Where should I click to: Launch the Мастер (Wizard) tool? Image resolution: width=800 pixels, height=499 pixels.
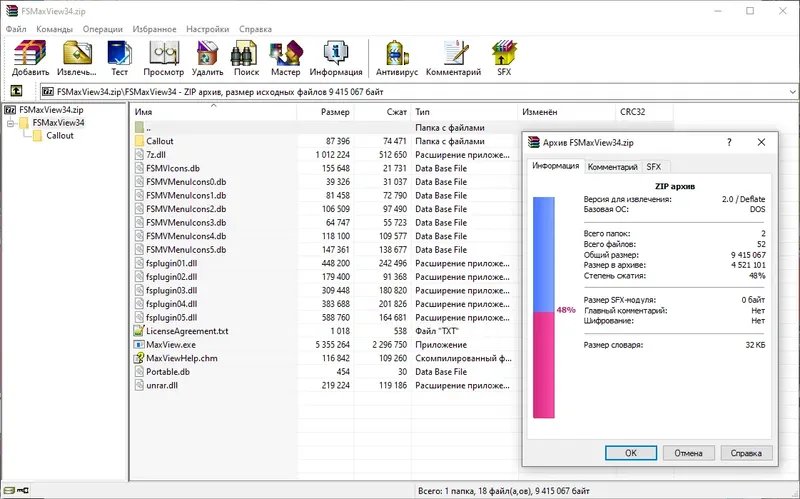click(286, 53)
